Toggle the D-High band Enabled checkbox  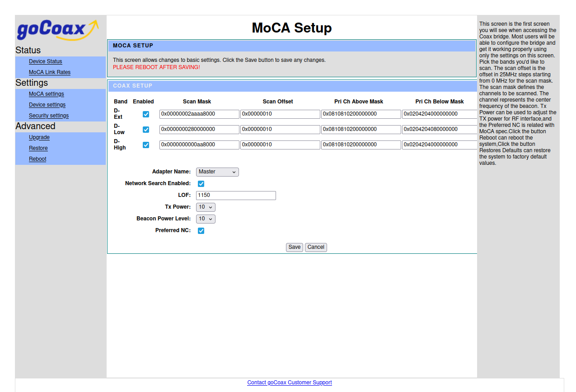coord(146,145)
